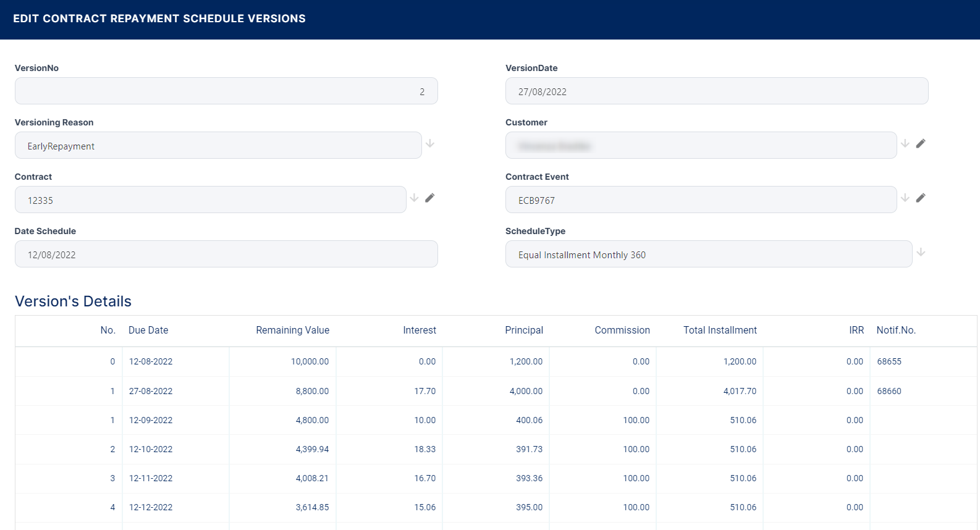
Task: Click the edit pencil icon beside Contract field
Action: coord(430,198)
